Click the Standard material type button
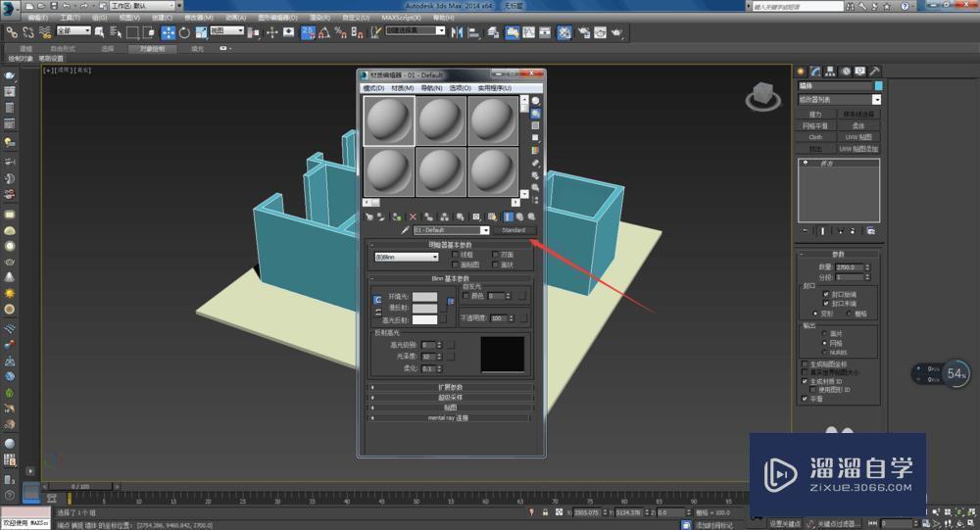 point(514,230)
